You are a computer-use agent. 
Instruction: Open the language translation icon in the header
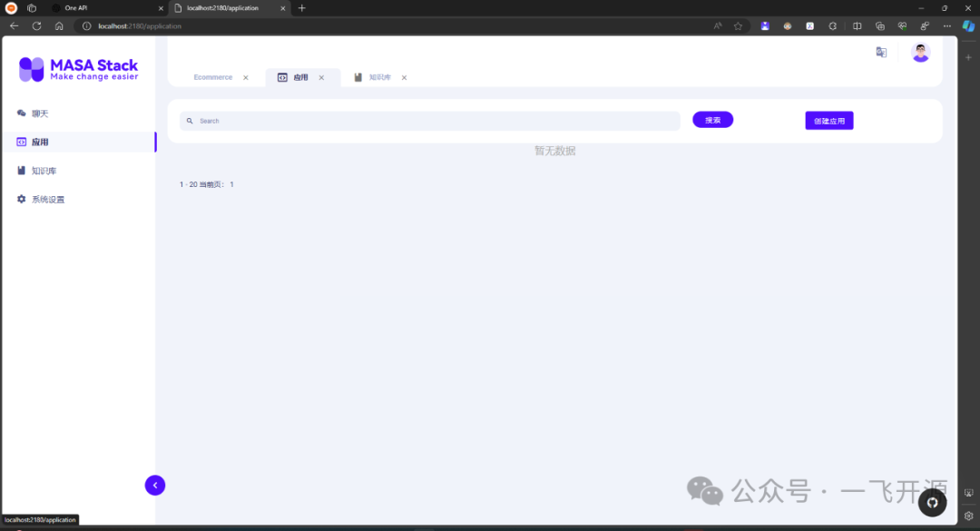(881, 53)
